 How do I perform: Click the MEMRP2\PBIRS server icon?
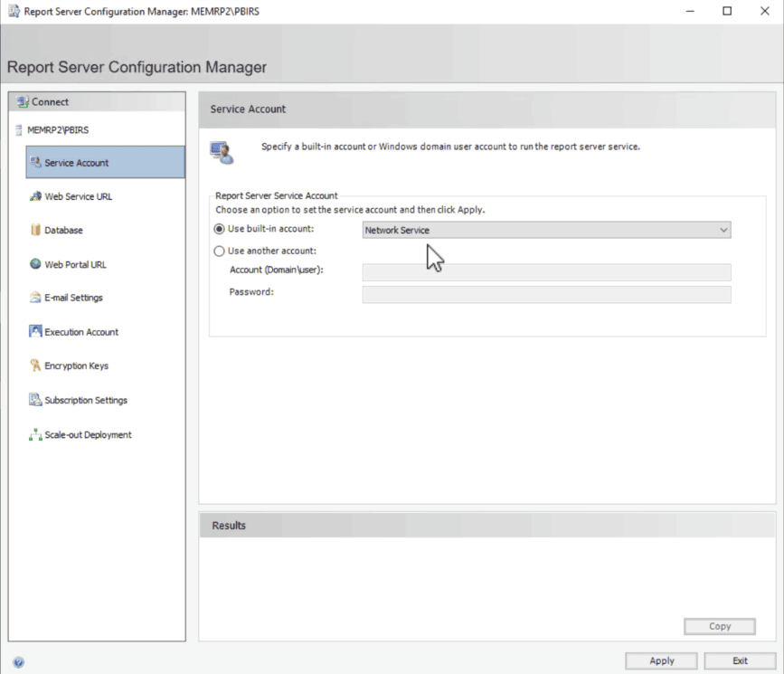(x=18, y=130)
